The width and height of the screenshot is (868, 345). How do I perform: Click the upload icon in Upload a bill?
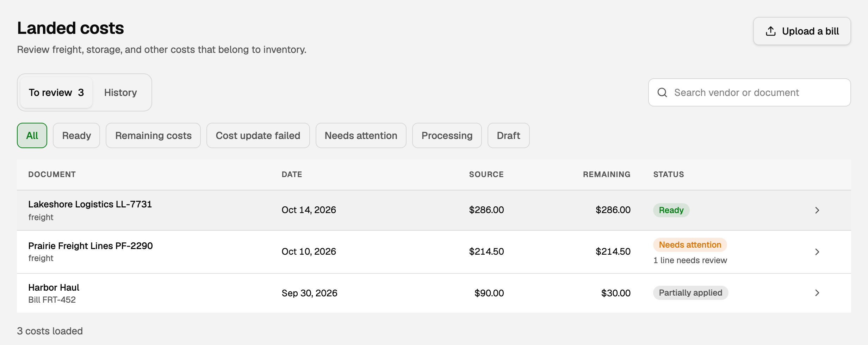pos(771,31)
